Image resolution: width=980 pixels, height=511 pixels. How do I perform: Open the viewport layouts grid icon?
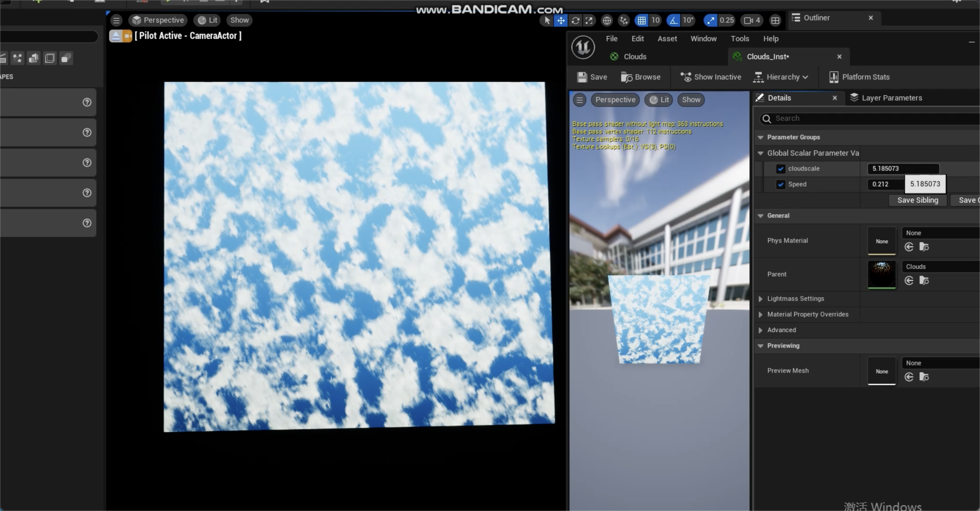coord(776,21)
